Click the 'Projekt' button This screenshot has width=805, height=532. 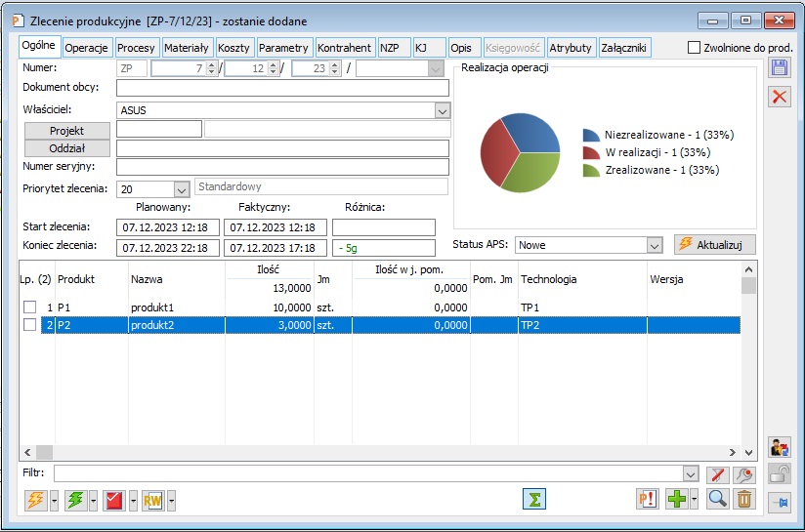pos(67,130)
